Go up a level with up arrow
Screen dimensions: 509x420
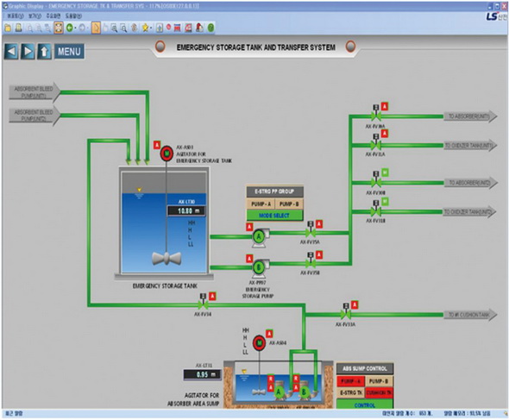[44, 51]
